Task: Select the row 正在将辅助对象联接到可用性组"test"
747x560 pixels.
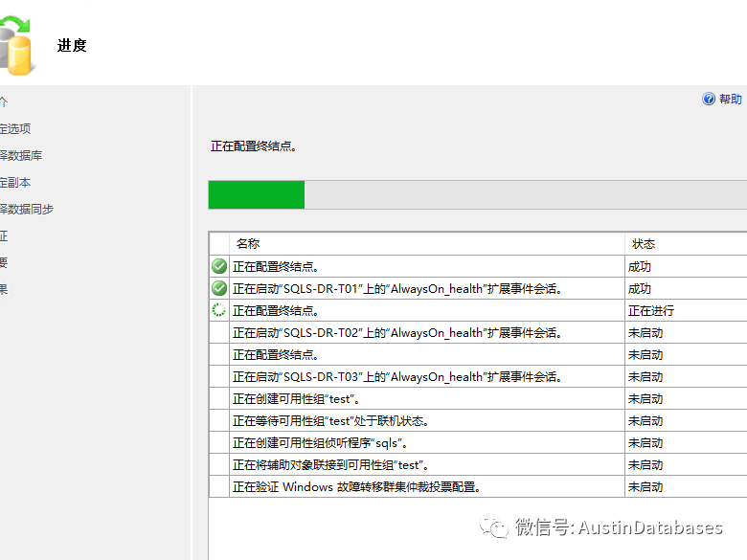Action: pos(478,465)
